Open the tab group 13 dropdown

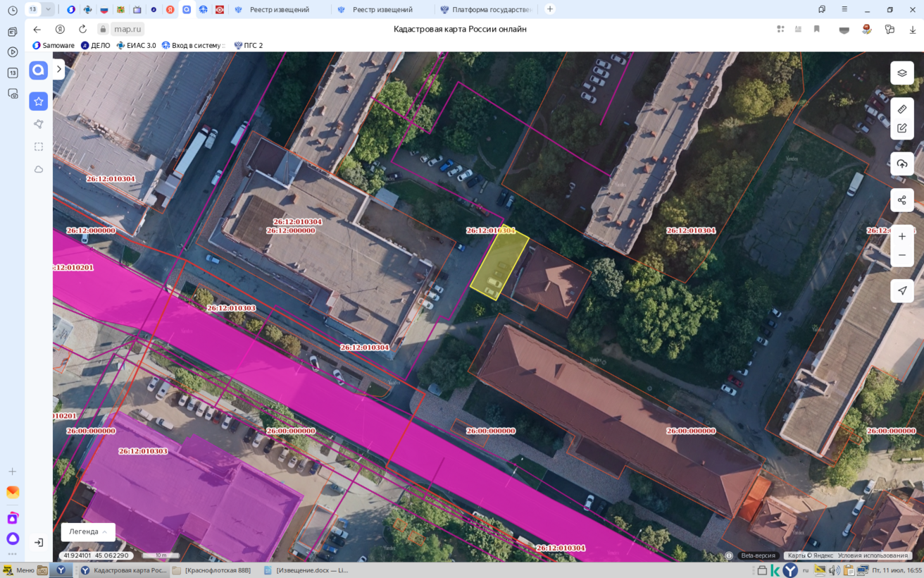49,9
